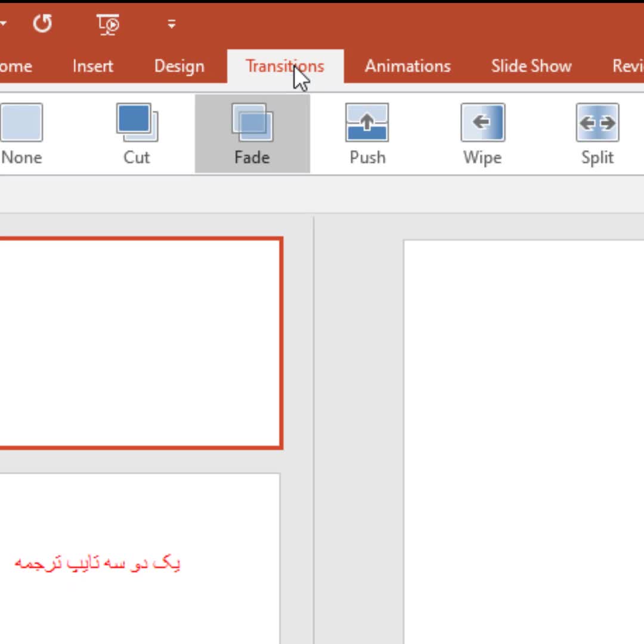Click the Repeat/Redo icon in the title bar

(42, 24)
